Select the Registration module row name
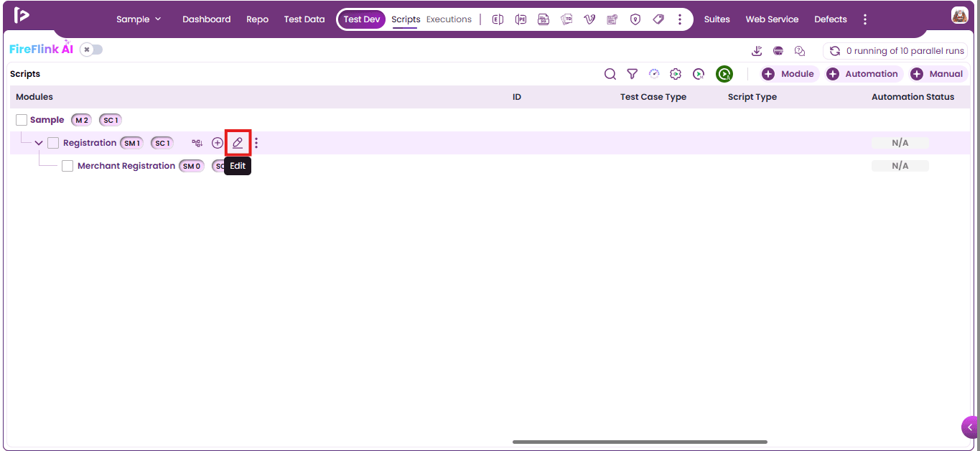Viewport: 980px width, 451px height. point(90,143)
